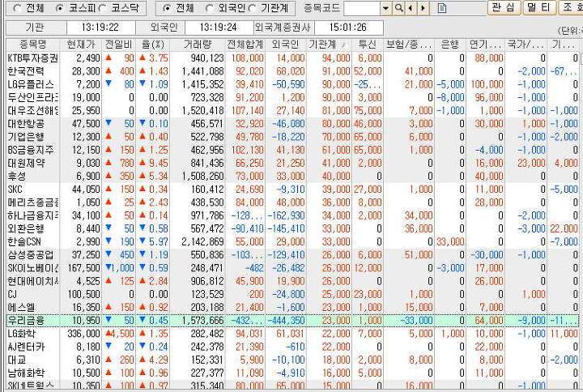
Task: Click the 13:19:24 foreigner time value
Action: pyautogui.click(x=218, y=28)
